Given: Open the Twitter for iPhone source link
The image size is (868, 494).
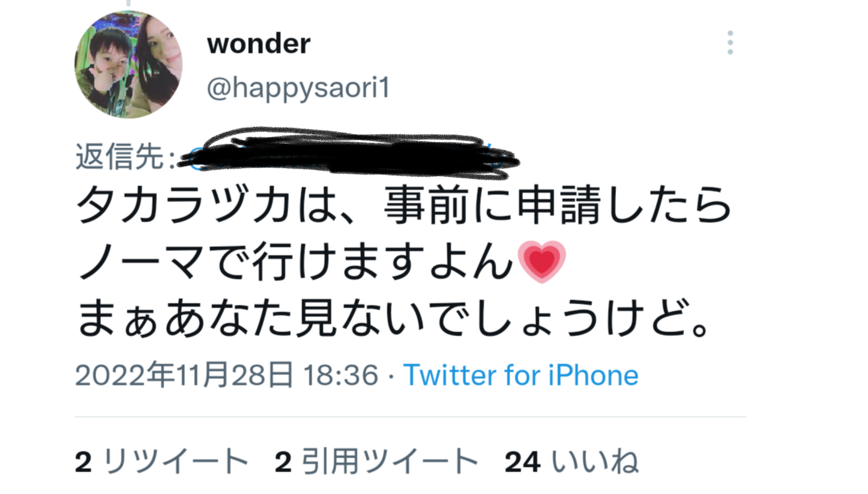Looking at the screenshot, I should point(520,376).
